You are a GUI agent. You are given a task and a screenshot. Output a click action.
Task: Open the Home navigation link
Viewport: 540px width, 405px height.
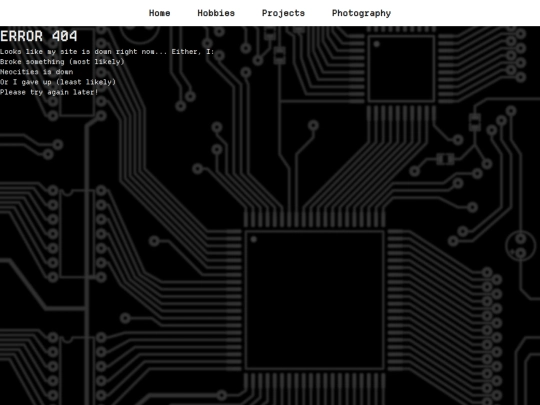(159, 13)
